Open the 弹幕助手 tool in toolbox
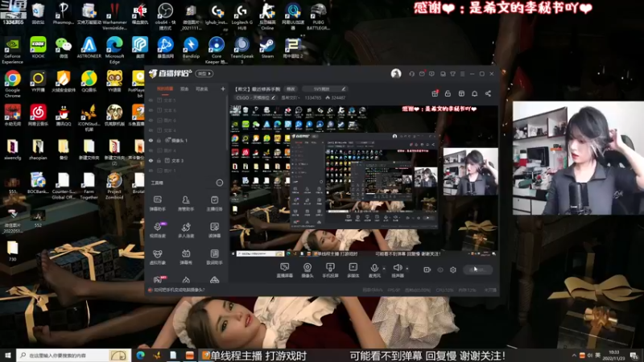Viewport: 644px width, 362px height. pos(157,204)
